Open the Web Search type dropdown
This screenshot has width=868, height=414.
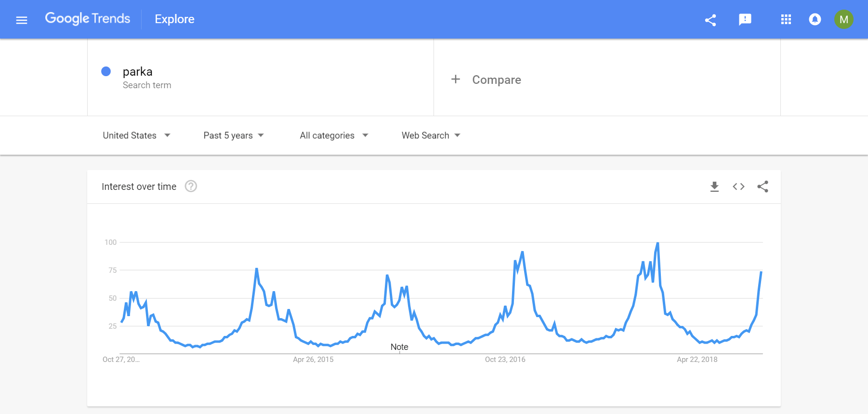431,135
